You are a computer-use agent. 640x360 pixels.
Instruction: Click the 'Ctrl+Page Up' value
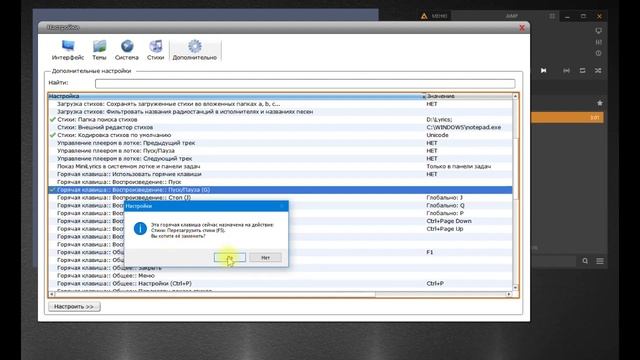coord(445,229)
